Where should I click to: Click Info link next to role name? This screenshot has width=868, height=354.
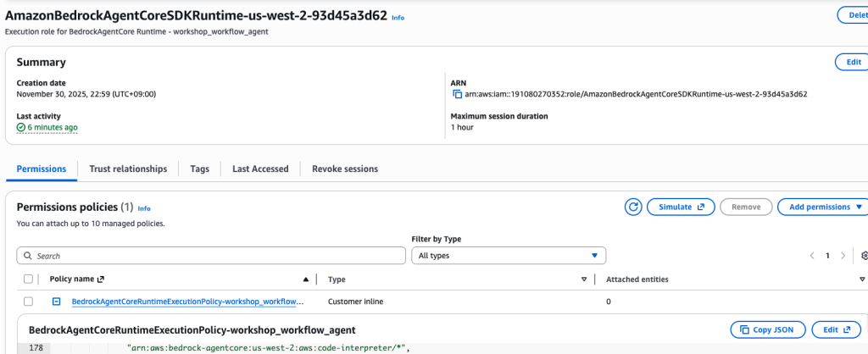(398, 18)
